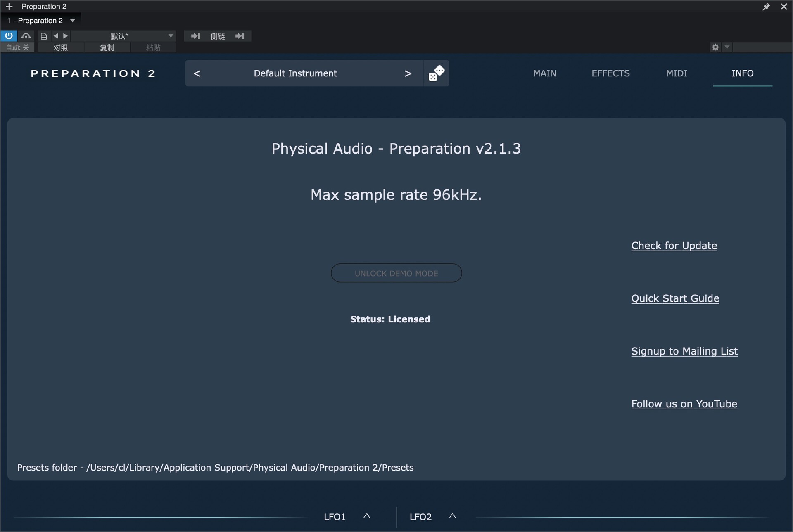The height and width of the screenshot is (532, 793).
Task: Click the PREPARATION 2 logo text
Action: coord(93,73)
